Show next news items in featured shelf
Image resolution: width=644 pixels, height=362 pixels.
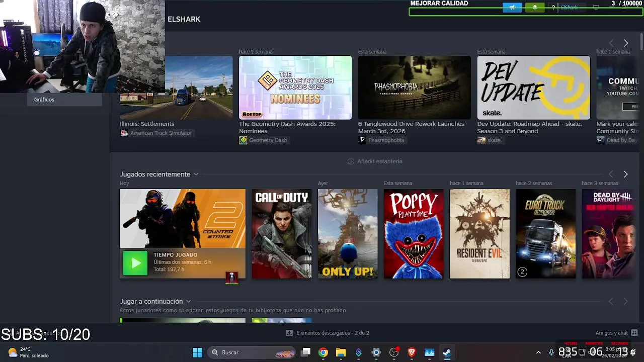tap(626, 43)
